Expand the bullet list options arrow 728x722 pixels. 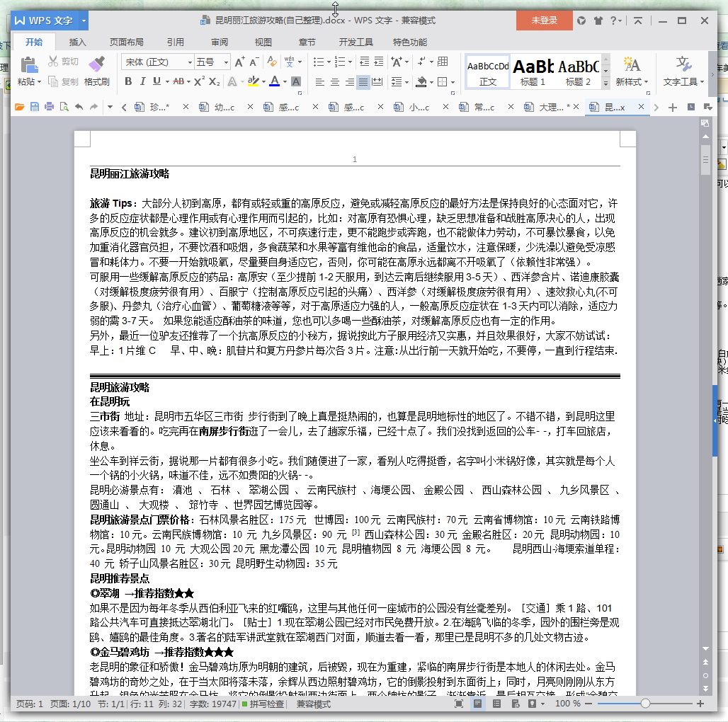coord(329,62)
